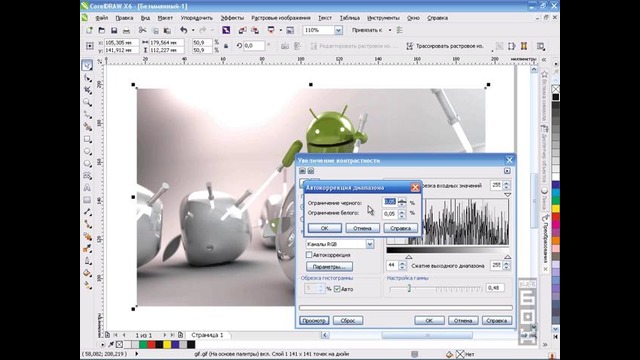The width and height of the screenshot is (640, 360).
Task: Click the Трассировать растровое из. button
Action: [445, 46]
